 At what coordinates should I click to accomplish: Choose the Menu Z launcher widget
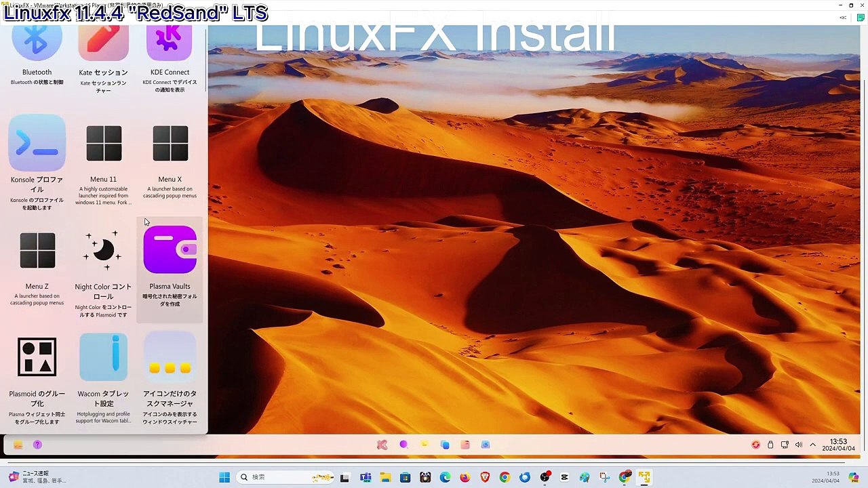pos(37,269)
